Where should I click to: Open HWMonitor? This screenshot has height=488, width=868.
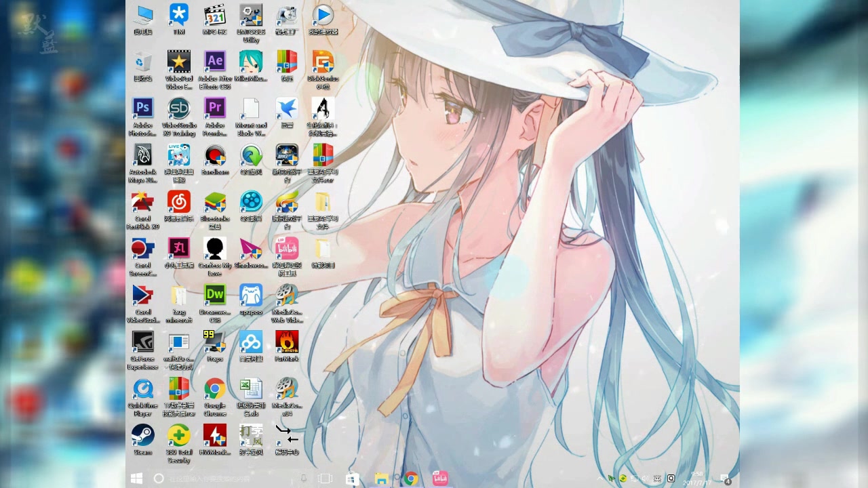click(x=214, y=437)
